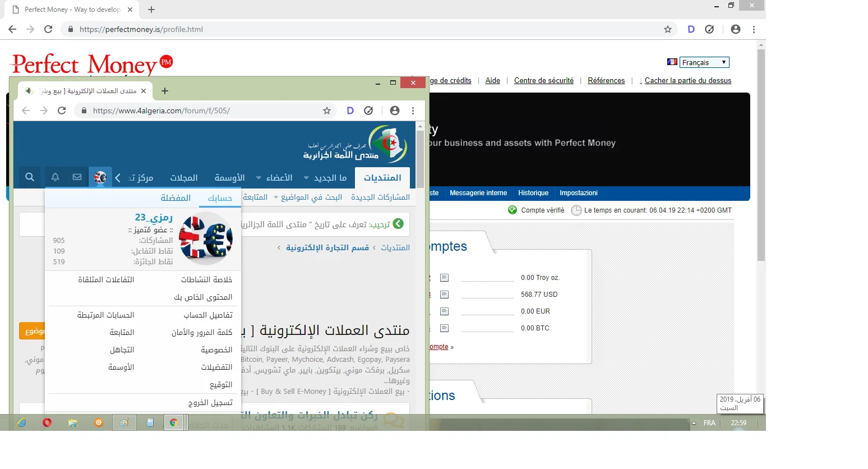Go back in the 4algeria browser window

tap(26, 111)
